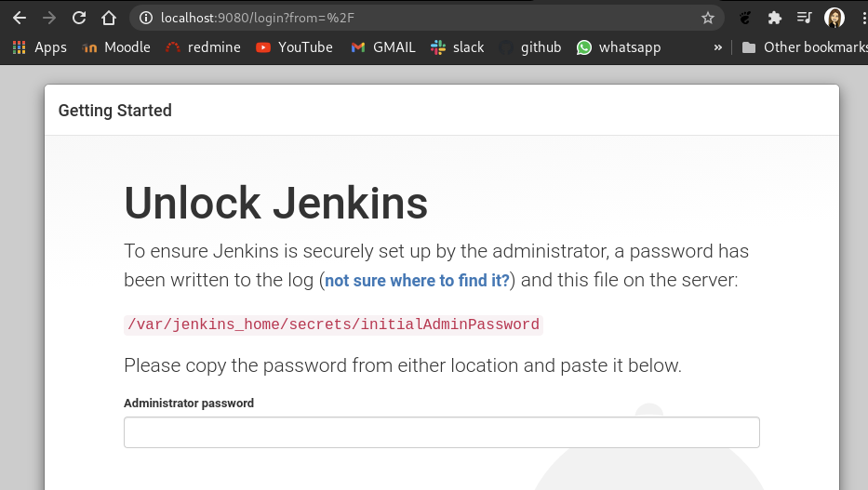Open the GMAIL bookmark
Viewport: 868px width, 490px height.
click(x=383, y=47)
